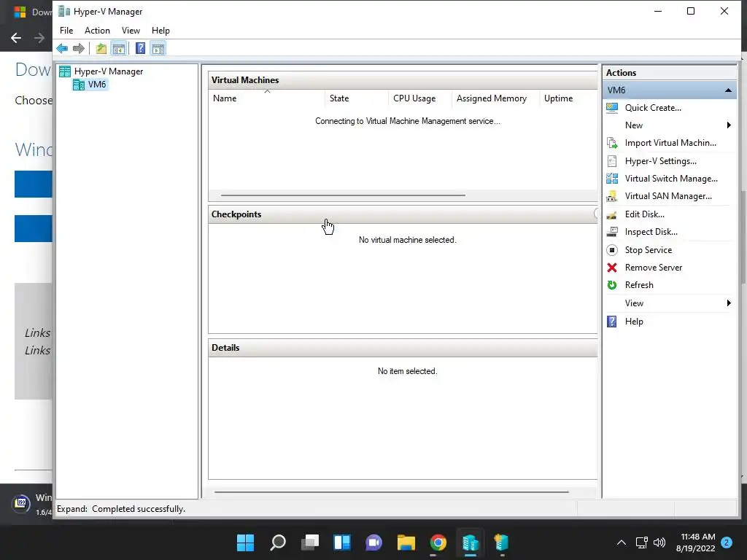The image size is (747, 560).
Task: Open the Help menu in the menu bar
Action: click(160, 31)
